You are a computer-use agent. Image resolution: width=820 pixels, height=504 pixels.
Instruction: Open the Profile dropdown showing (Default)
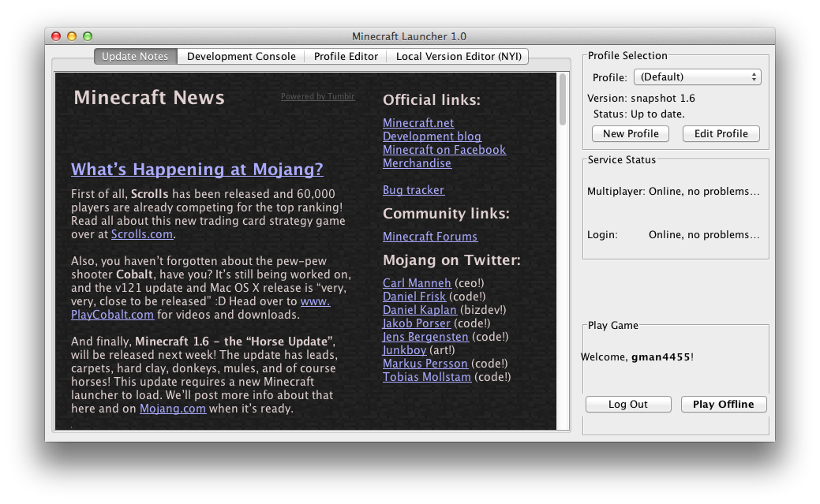tap(698, 77)
